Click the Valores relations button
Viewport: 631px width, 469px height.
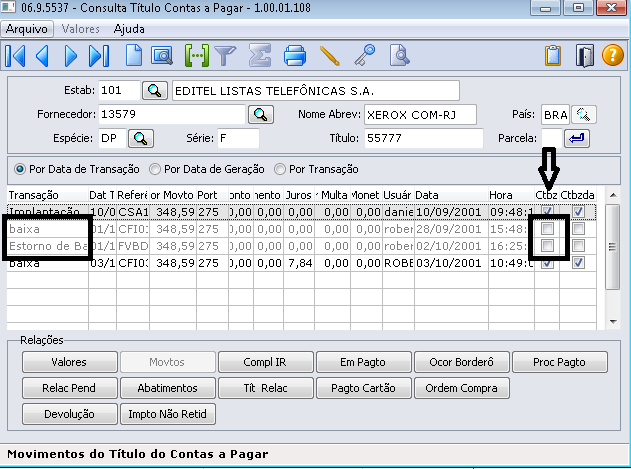70,362
